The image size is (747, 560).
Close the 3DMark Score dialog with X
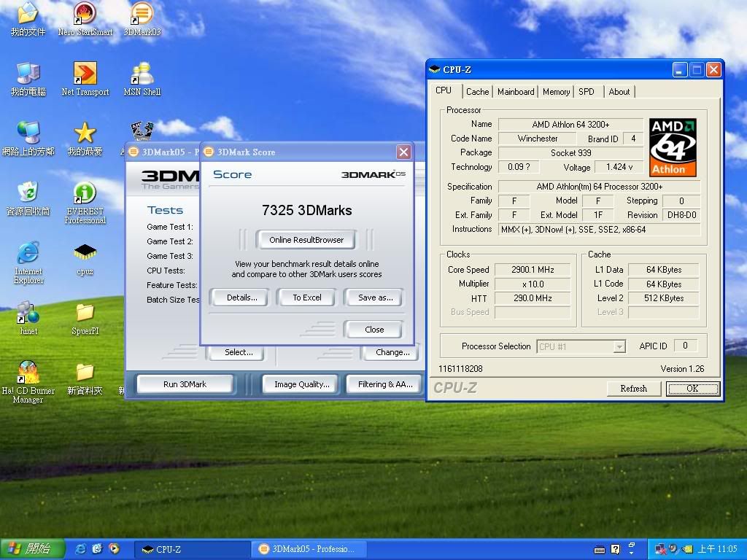pos(403,152)
